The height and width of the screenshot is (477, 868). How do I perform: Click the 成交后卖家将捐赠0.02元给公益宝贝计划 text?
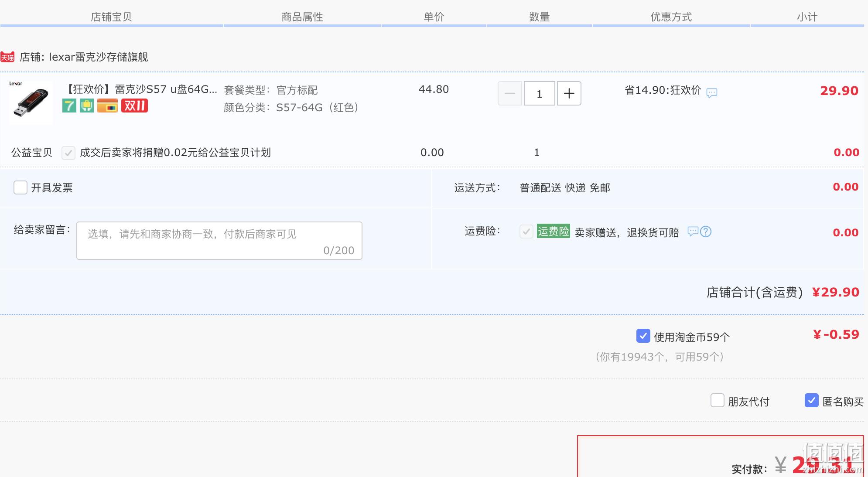[x=175, y=153]
